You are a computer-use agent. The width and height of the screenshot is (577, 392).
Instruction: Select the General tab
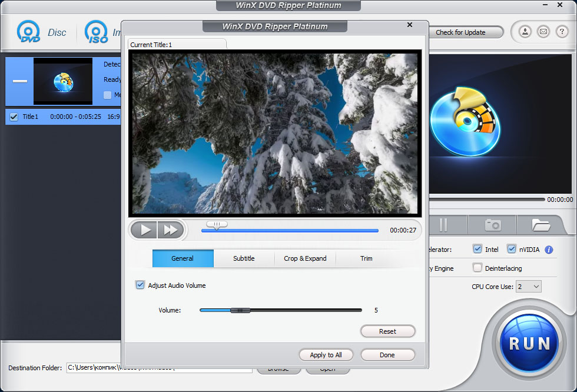pyautogui.click(x=183, y=258)
